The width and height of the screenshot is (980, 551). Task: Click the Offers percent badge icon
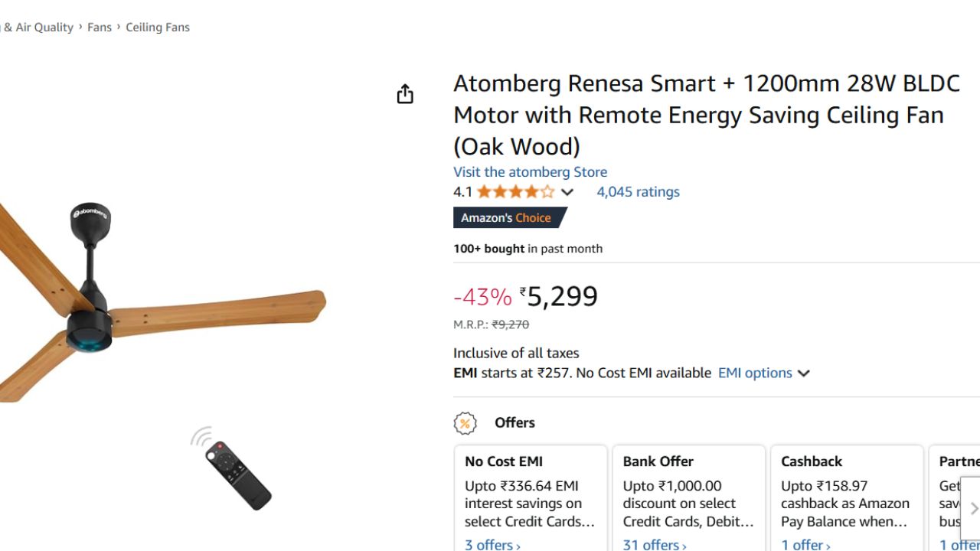[x=465, y=423]
